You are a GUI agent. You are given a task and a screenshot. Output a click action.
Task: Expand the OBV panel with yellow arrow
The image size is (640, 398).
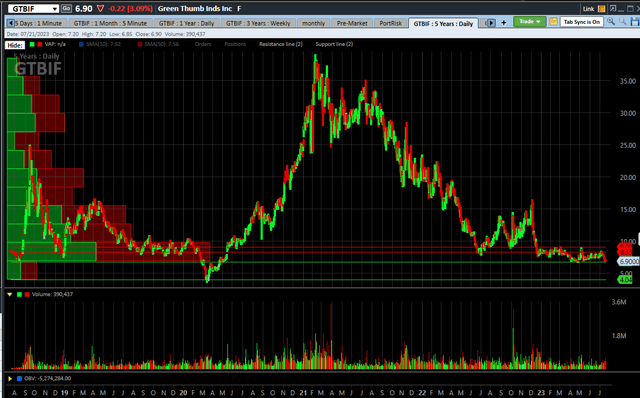10,379
